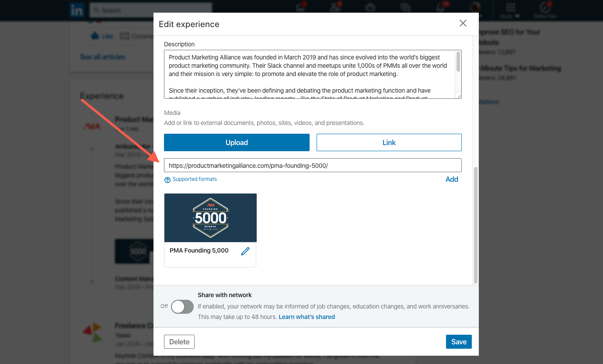Viewport: 603px width, 364px height.
Task: Click the pencil icon on PMA Founding 5,000
Action: pyautogui.click(x=245, y=251)
